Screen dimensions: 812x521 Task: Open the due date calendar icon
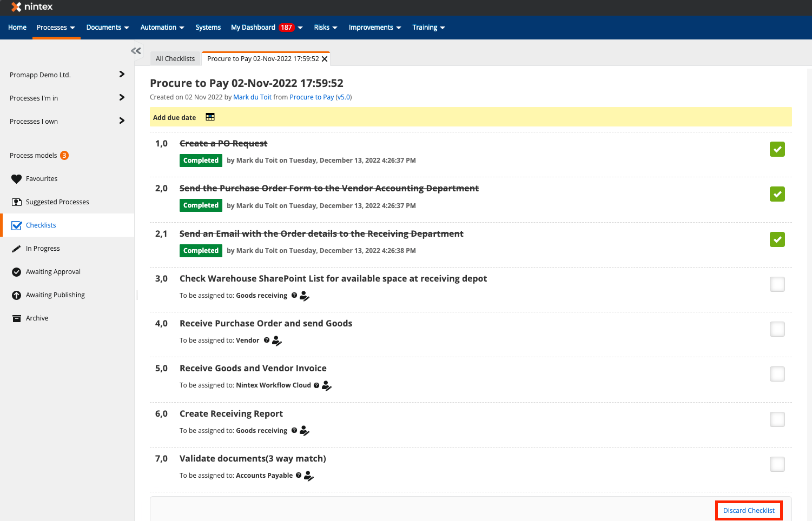[210, 117]
